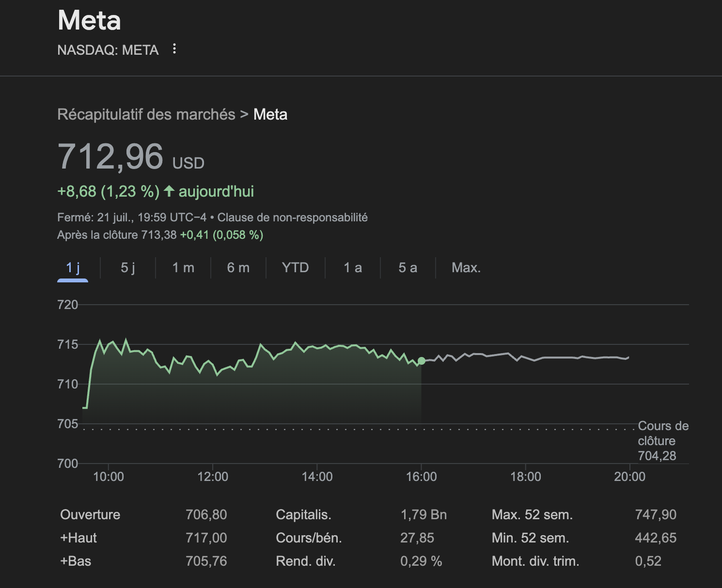
Task: Switch to the 5 a time range tab
Action: click(408, 267)
